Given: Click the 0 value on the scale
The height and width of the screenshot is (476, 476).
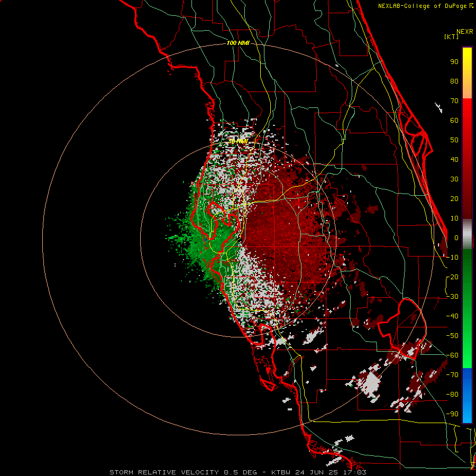Looking at the screenshot, I should [x=456, y=238].
